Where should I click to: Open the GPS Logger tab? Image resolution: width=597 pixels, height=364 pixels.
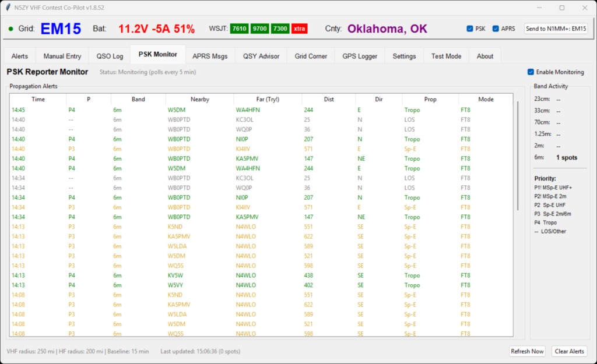tap(360, 56)
